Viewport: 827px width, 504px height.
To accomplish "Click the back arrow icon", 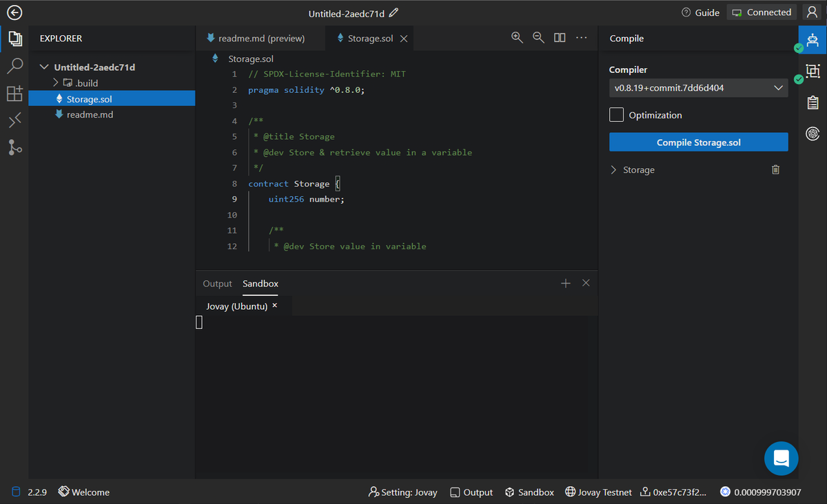I will 14,12.
